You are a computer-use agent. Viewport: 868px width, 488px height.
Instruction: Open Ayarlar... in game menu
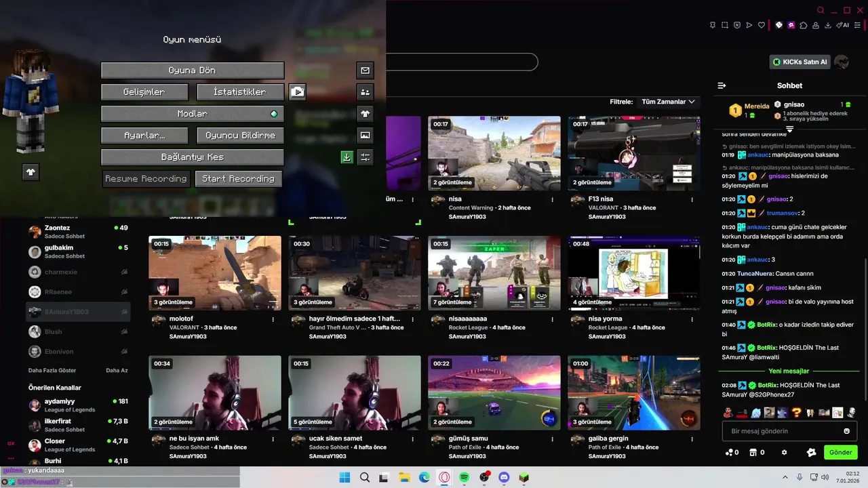144,136
